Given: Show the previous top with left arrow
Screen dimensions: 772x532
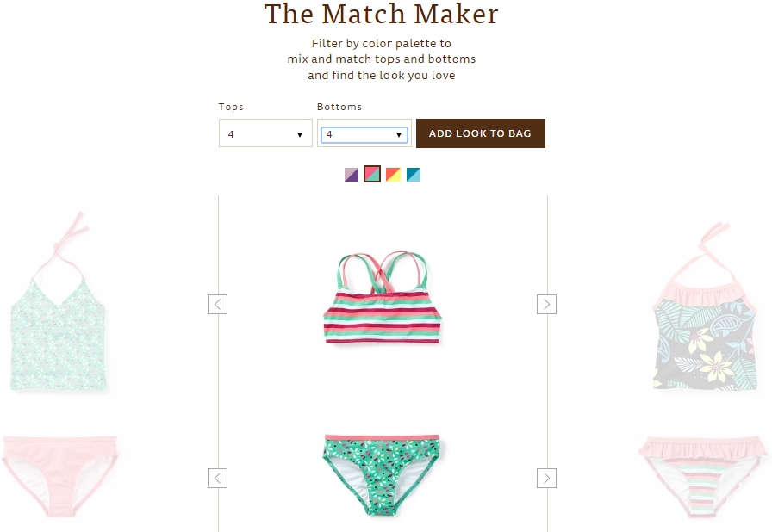Looking at the screenshot, I should (x=217, y=305).
